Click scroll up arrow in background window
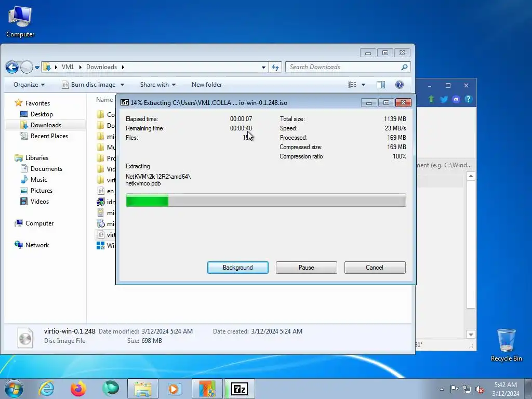Screen dimensions: 532x399 [471, 176]
